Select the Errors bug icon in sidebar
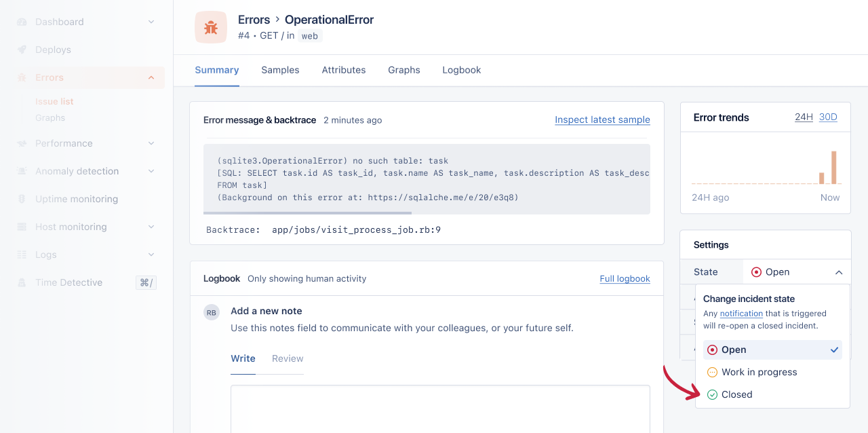The width and height of the screenshot is (868, 433). [20, 77]
